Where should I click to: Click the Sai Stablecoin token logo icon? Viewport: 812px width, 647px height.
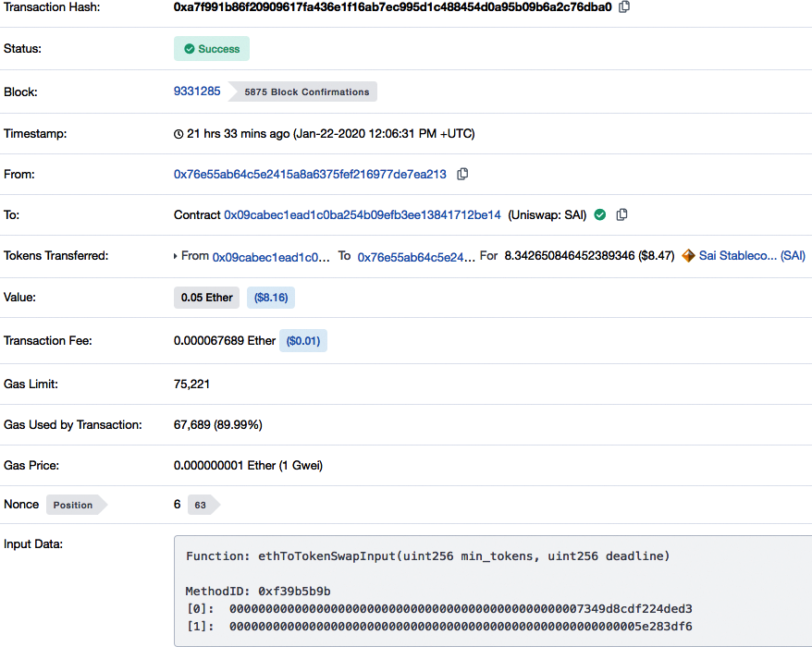(688, 256)
